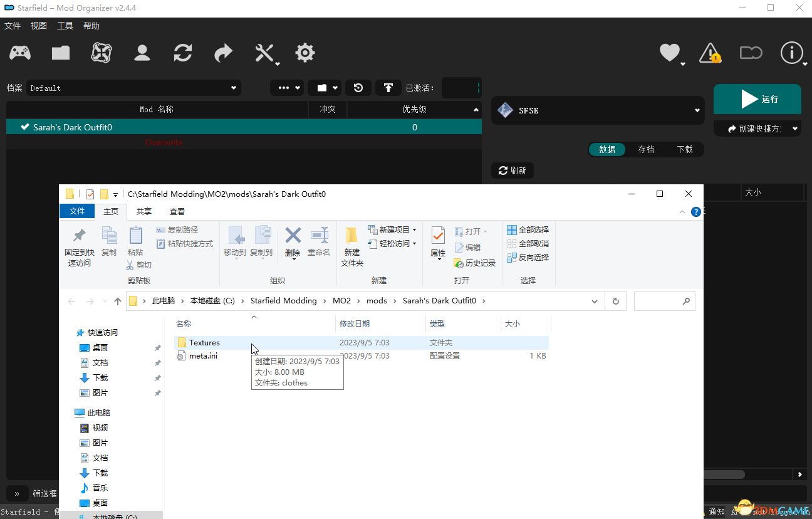Viewport: 812px width, 519px height.
Task: Click the curved forward arrow toolbar icon
Action: point(224,53)
